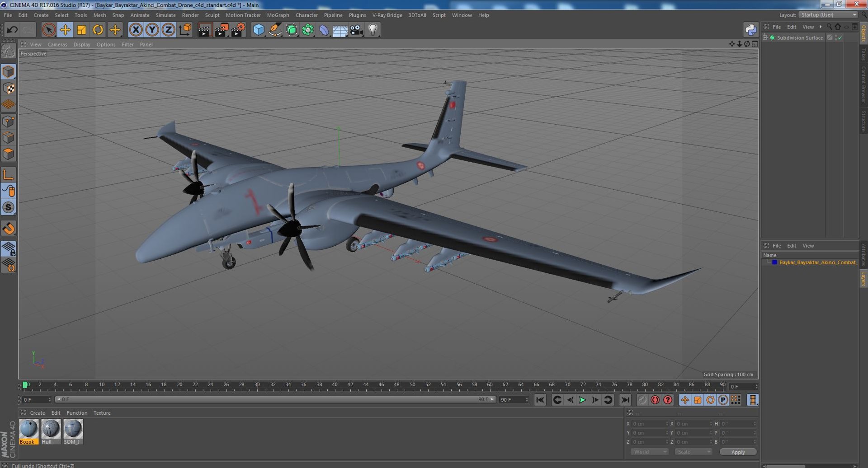Screen dimensions: 868x468
Task: Click frame 44 on the timeline ruler
Action: [366, 385]
